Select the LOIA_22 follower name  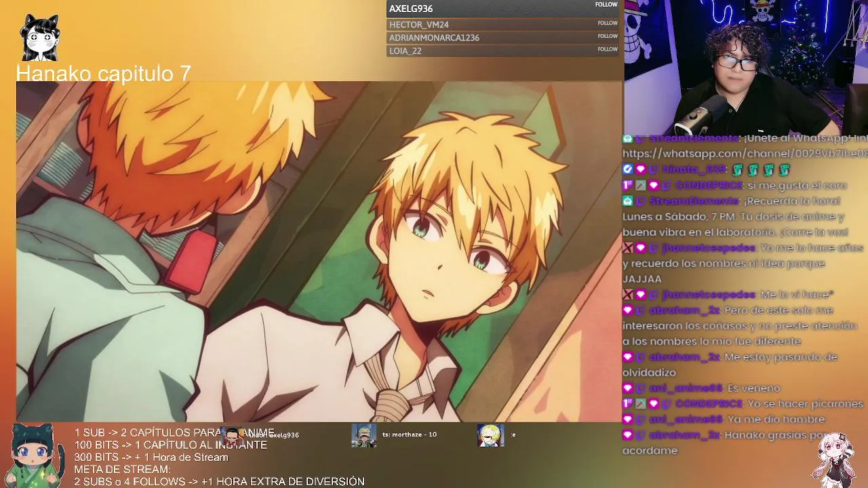[406, 51]
